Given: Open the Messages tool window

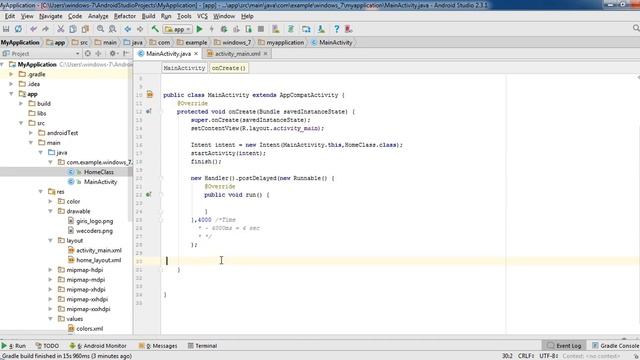Looking at the screenshot, I should (158, 346).
